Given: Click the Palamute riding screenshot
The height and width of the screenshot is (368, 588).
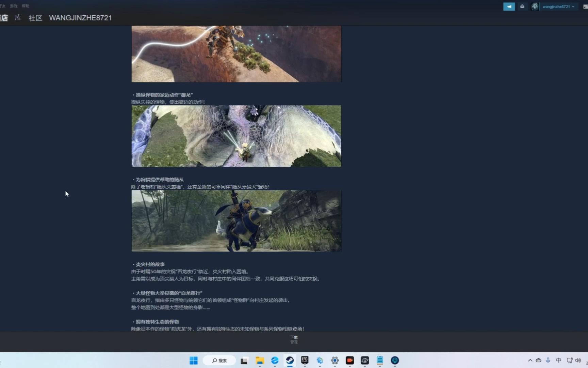Looking at the screenshot, I should [x=236, y=221].
